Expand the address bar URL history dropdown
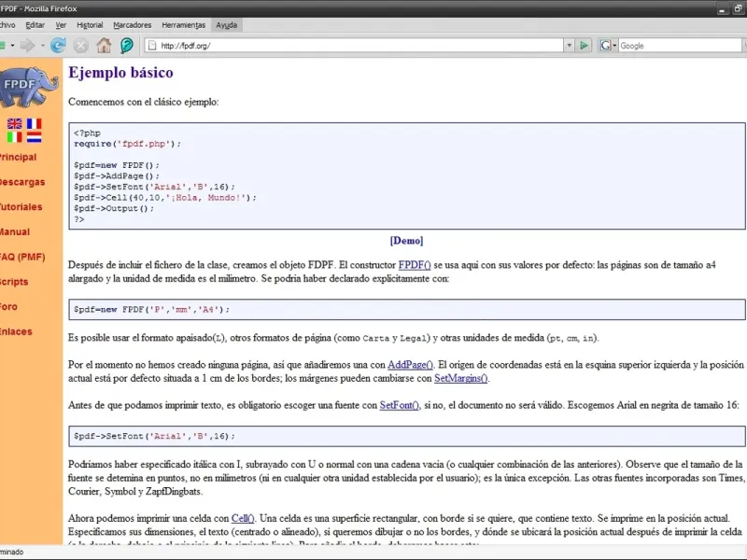747x560 pixels. pos(569,45)
